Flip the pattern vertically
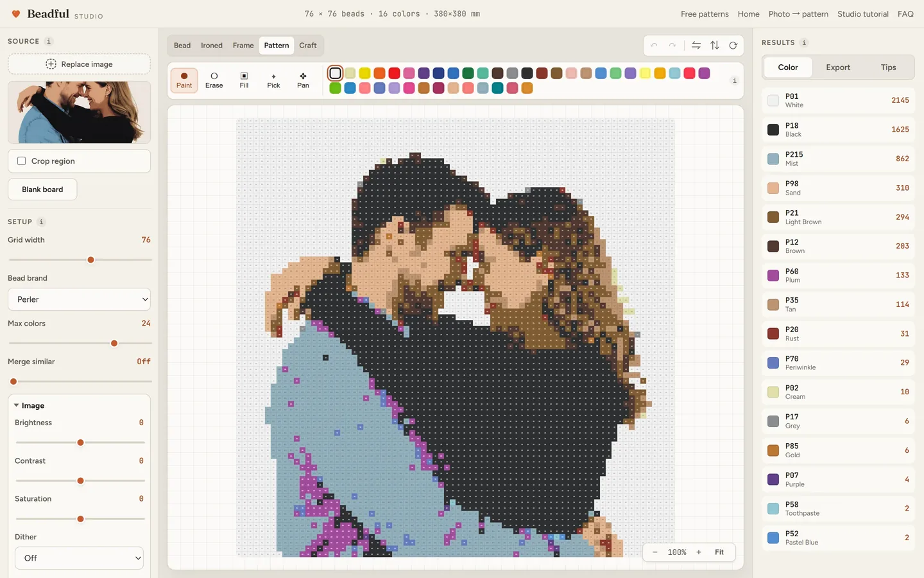 715,46
